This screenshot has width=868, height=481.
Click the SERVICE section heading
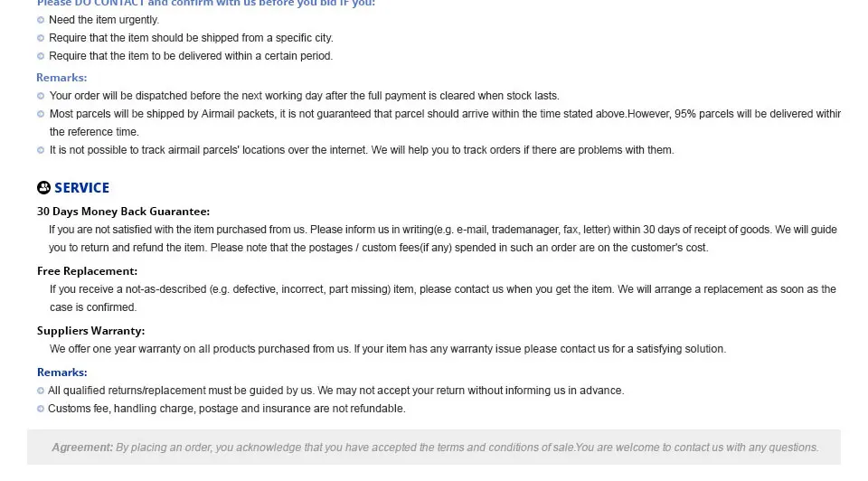click(81, 188)
